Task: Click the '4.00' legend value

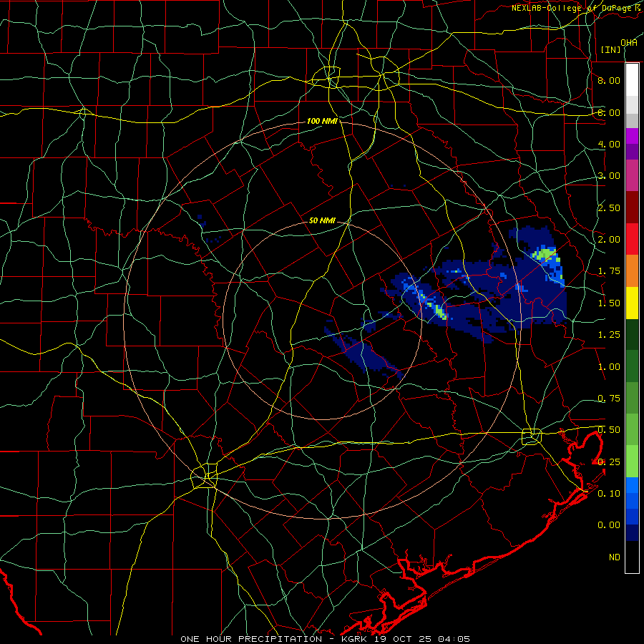Action: pos(609,144)
